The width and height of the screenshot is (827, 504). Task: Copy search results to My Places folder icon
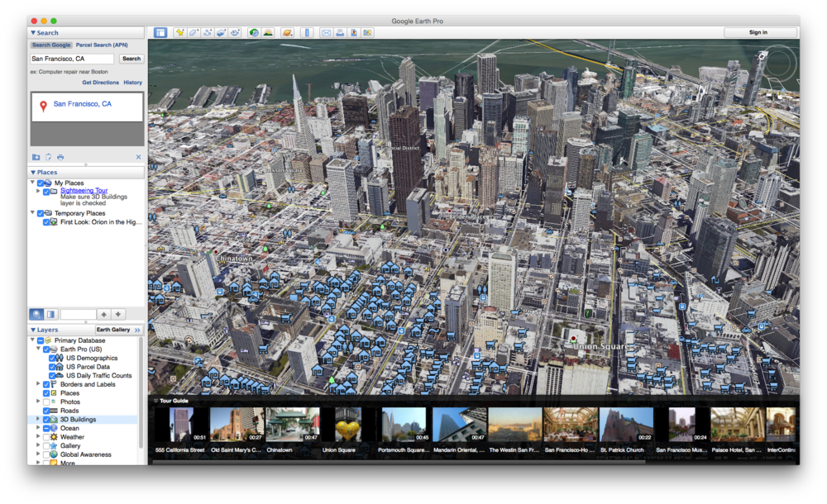36,157
